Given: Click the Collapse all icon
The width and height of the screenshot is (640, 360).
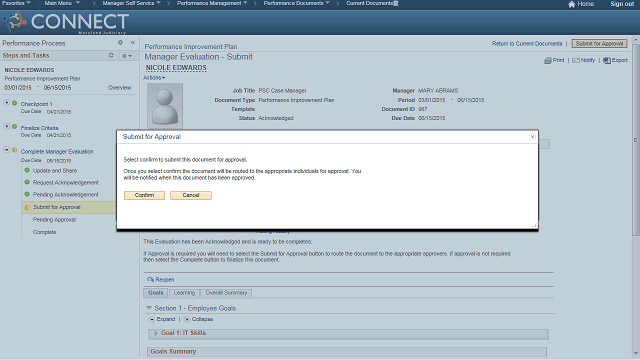Looking at the screenshot, I should [187, 320].
